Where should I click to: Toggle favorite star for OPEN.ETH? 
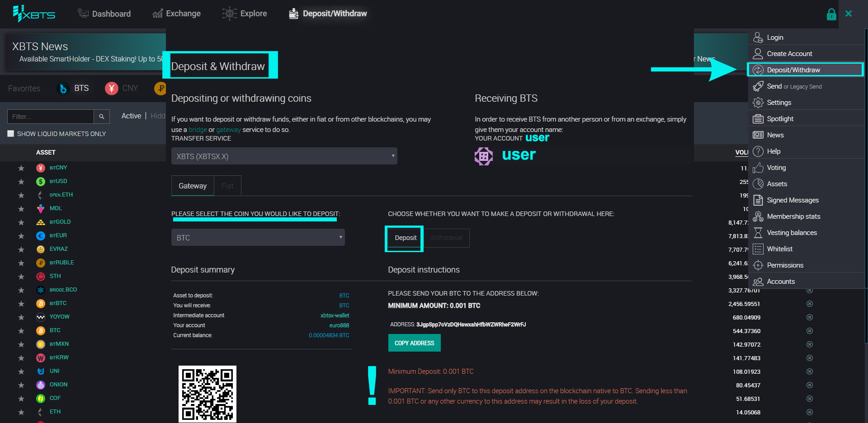tap(21, 195)
